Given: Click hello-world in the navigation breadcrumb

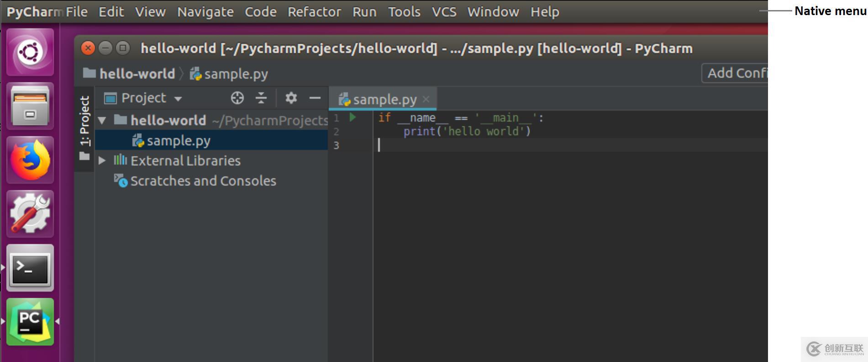Looking at the screenshot, I should coord(137,73).
